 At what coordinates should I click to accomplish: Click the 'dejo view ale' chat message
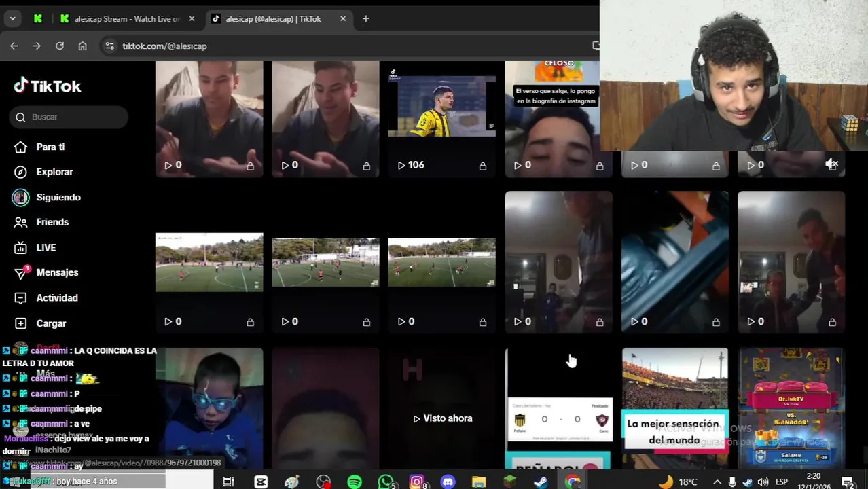click(x=76, y=444)
